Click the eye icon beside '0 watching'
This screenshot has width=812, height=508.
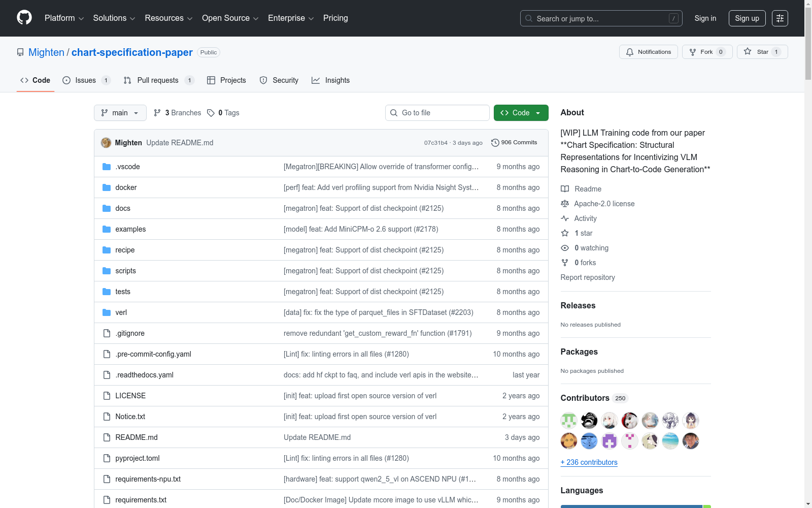click(x=565, y=248)
